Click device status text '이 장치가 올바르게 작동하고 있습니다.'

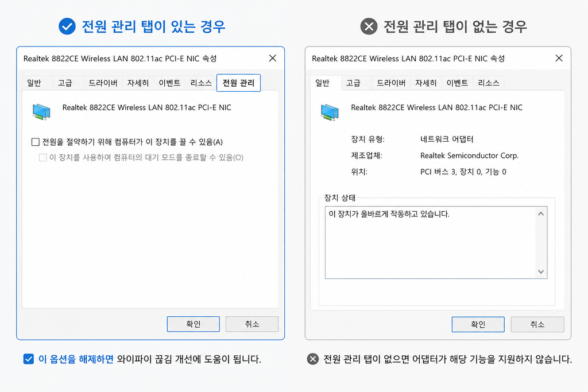389,214
